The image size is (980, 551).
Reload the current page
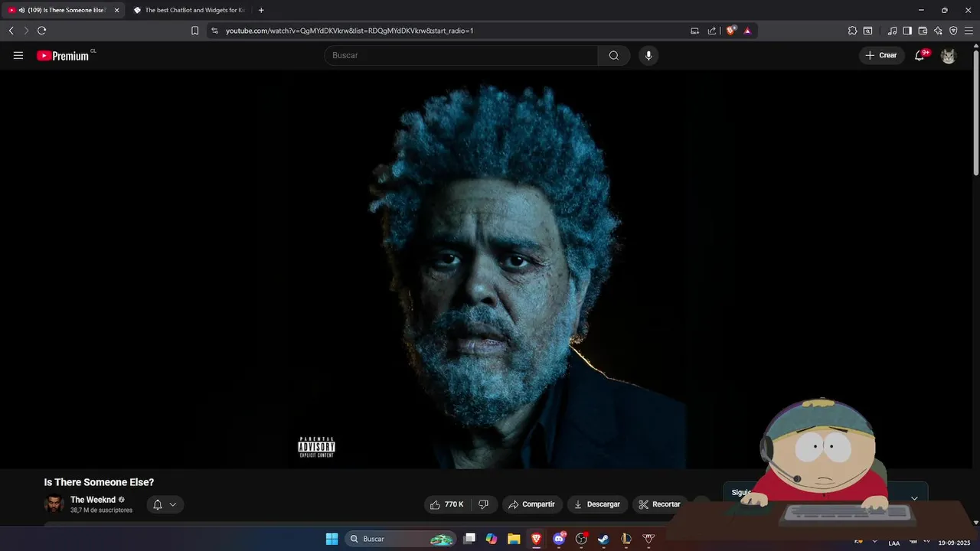pyautogui.click(x=42, y=31)
